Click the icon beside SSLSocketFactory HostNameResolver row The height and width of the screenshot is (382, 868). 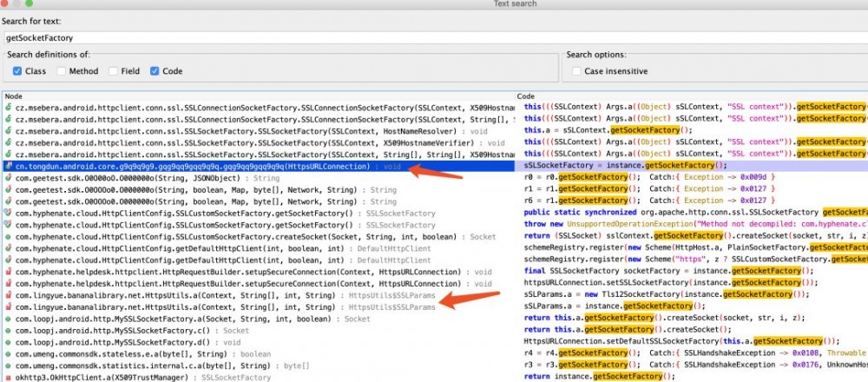pyautogui.click(x=9, y=130)
